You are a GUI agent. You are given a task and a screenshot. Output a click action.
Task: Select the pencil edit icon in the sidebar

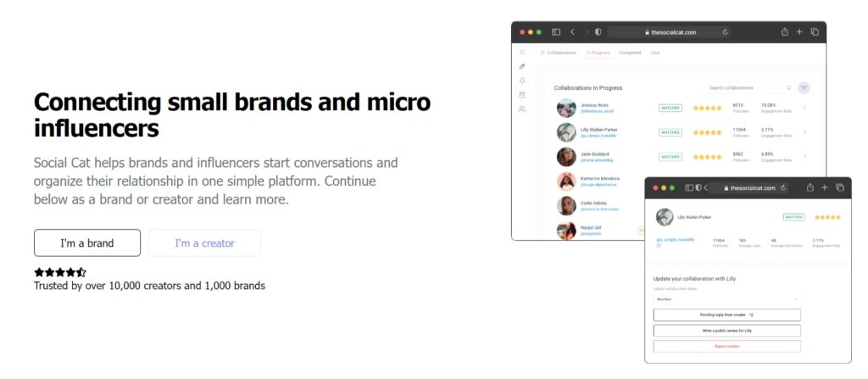522,66
